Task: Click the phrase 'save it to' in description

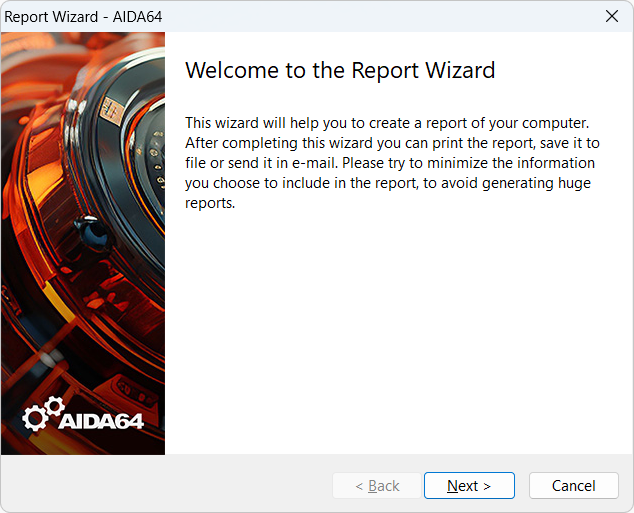Action: [567, 143]
